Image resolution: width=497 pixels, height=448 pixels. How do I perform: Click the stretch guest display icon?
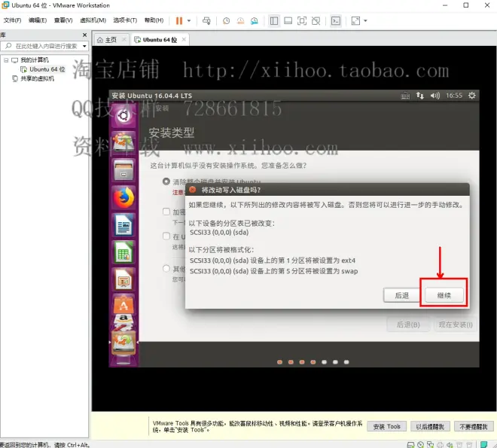(355, 21)
